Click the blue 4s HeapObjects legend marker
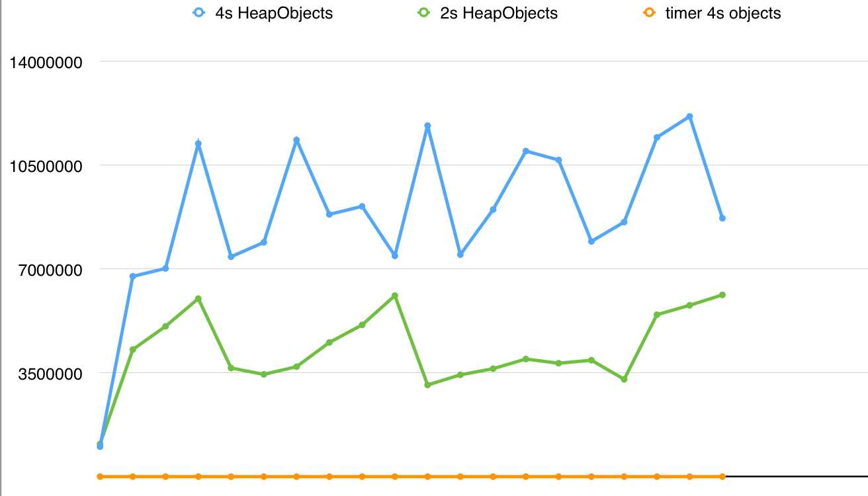 click(196, 13)
